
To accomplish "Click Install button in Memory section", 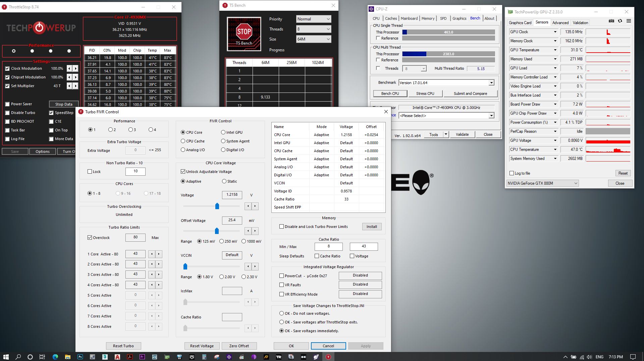I will (372, 227).
